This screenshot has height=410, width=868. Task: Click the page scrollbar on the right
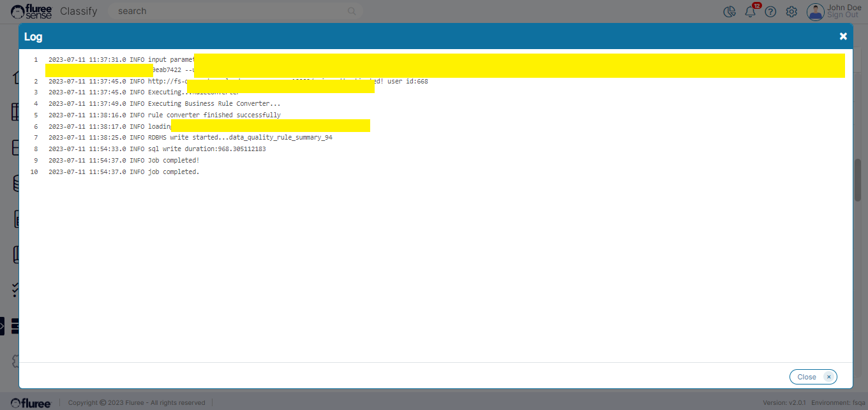point(858,180)
